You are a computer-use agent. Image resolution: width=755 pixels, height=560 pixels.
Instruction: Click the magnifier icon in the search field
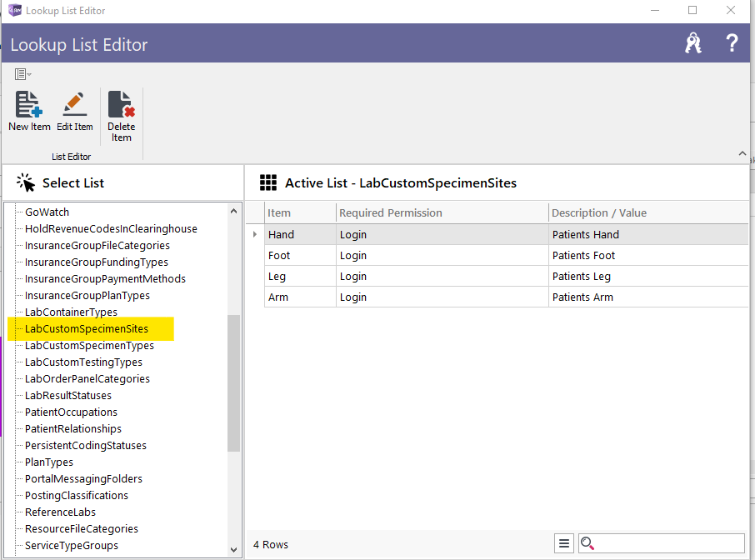coord(587,543)
